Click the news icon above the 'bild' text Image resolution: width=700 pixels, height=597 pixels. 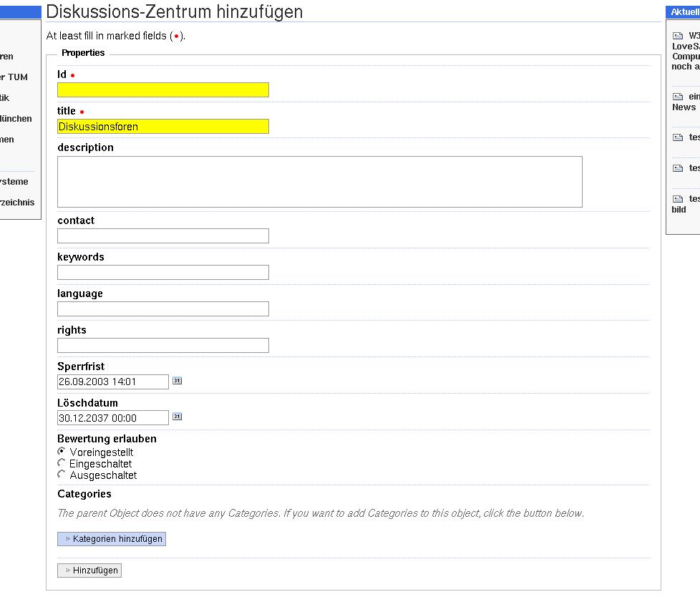pos(678,199)
